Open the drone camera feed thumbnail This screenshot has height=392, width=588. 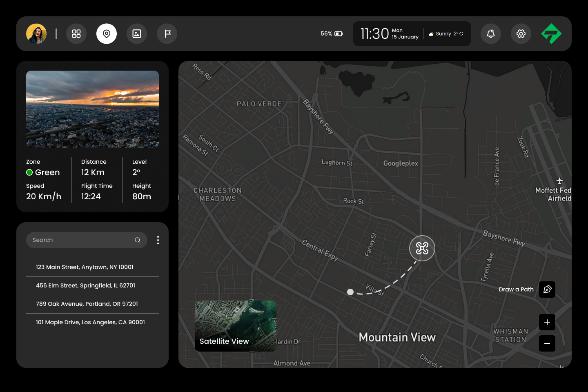coord(92,109)
